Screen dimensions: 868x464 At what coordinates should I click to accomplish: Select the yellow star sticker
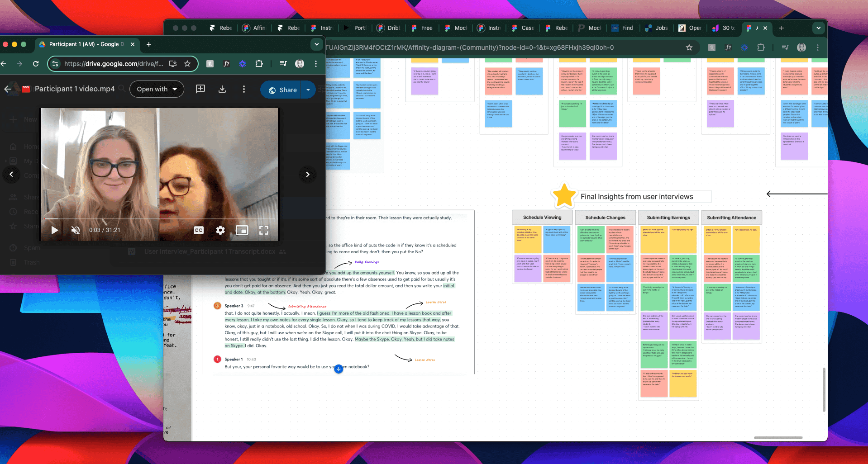(564, 196)
